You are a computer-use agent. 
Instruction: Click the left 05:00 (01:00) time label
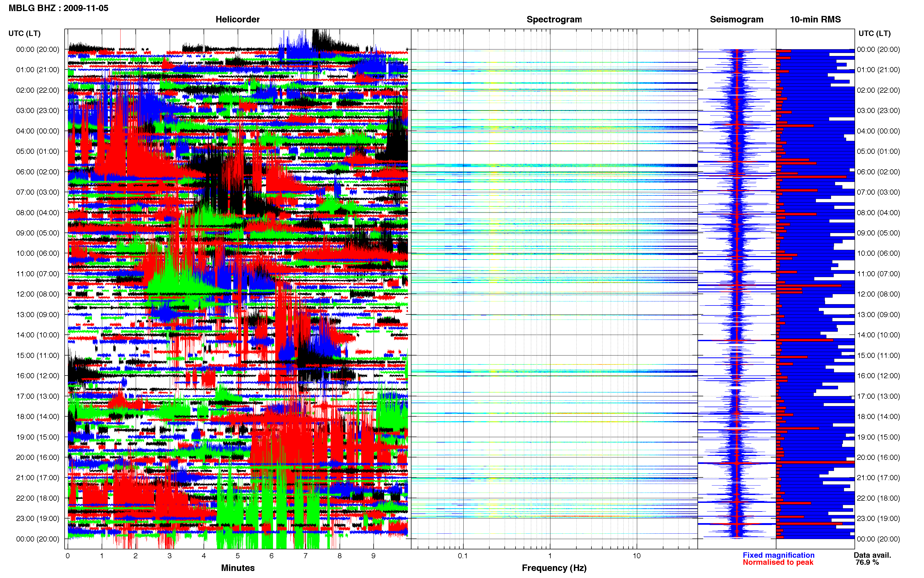click(38, 151)
